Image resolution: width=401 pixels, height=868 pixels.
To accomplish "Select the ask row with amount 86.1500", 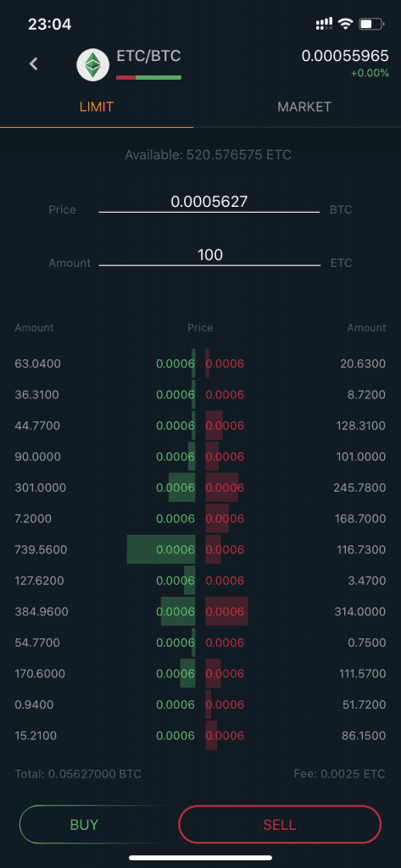I will click(296, 736).
